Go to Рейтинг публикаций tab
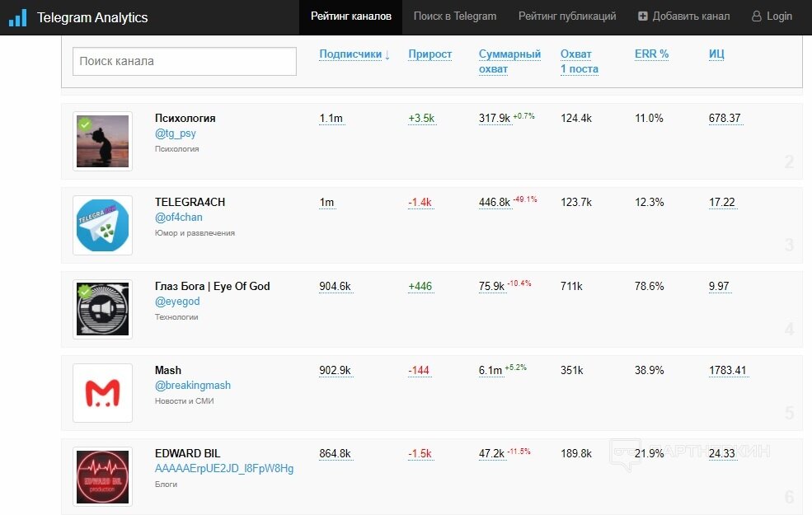812x515 pixels. tap(567, 17)
